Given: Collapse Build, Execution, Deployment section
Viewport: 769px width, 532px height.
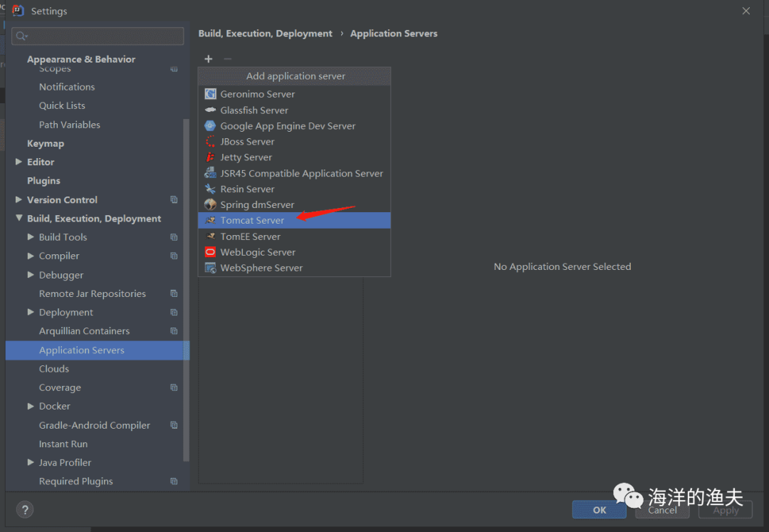Looking at the screenshot, I should [x=19, y=218].
